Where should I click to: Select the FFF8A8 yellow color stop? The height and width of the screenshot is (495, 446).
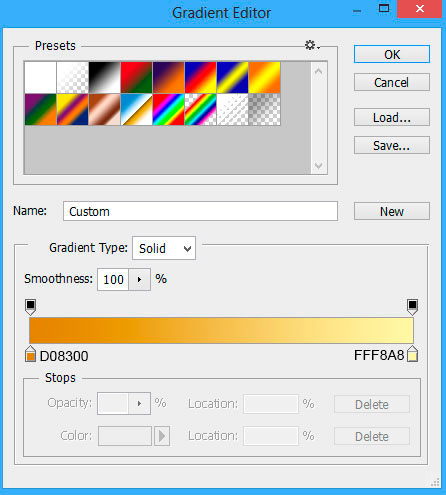(x=412, y=354)
